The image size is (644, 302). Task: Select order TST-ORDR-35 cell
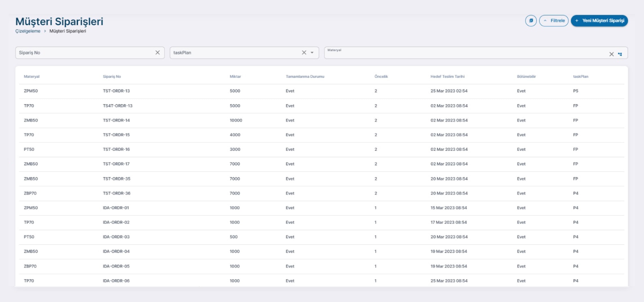click(x=117, y=179)
